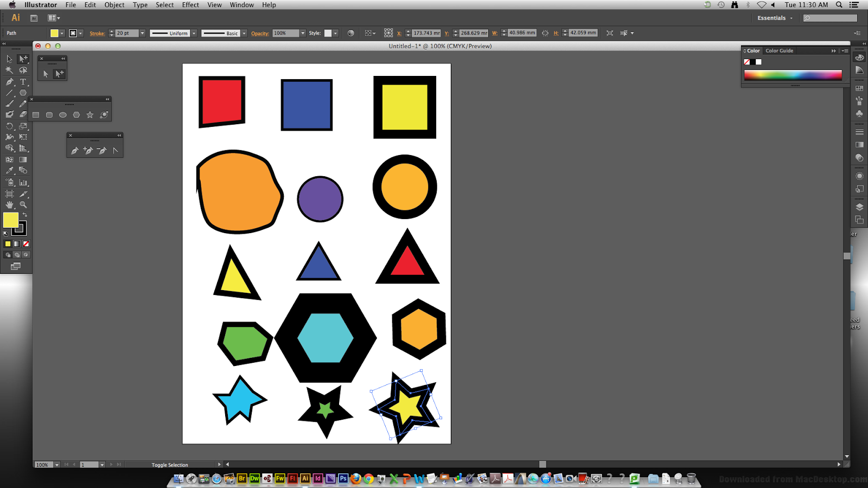Viewport: 868px width, 488px height.
Task: Expand the variable width profile Uniform dropdown
Action: (194, 33)
